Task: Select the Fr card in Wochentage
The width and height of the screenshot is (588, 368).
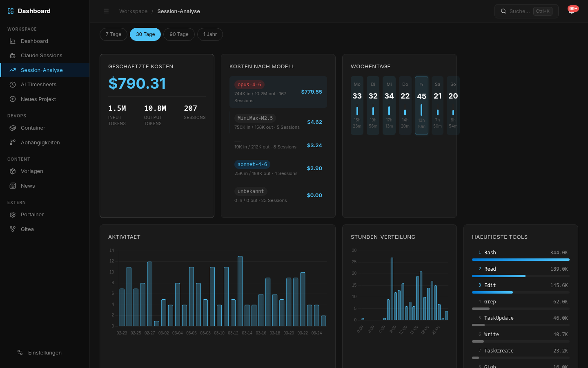Action: (x=421, y=105)
